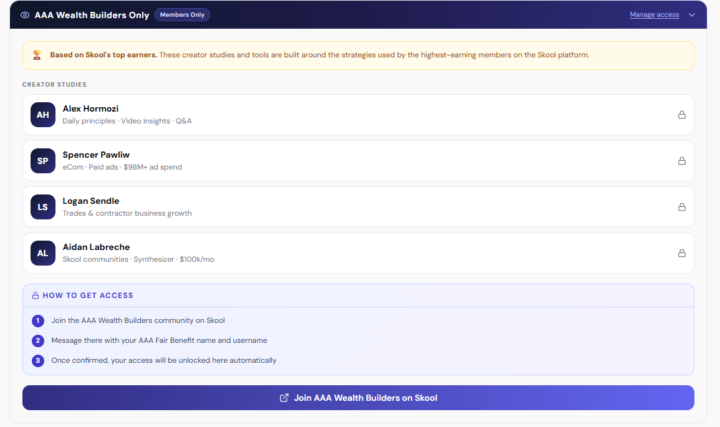Click 'Based on Skool's top earners.' bold text

[103, 55]
